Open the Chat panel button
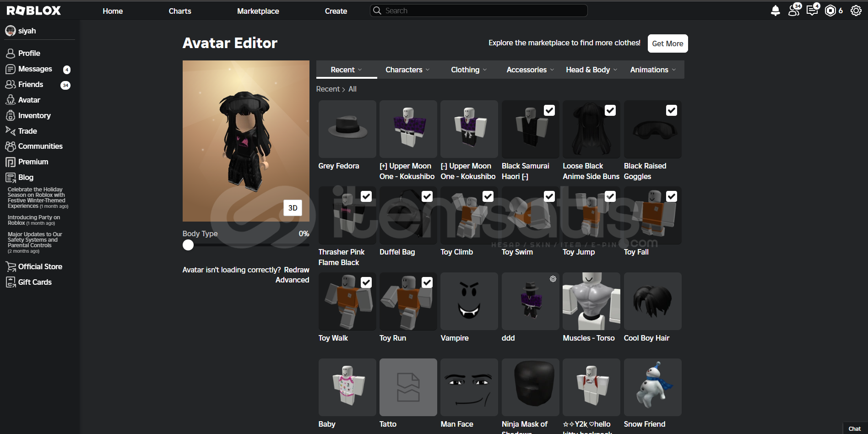Screen dimensions: 868x434 click(x=855, y=429)
